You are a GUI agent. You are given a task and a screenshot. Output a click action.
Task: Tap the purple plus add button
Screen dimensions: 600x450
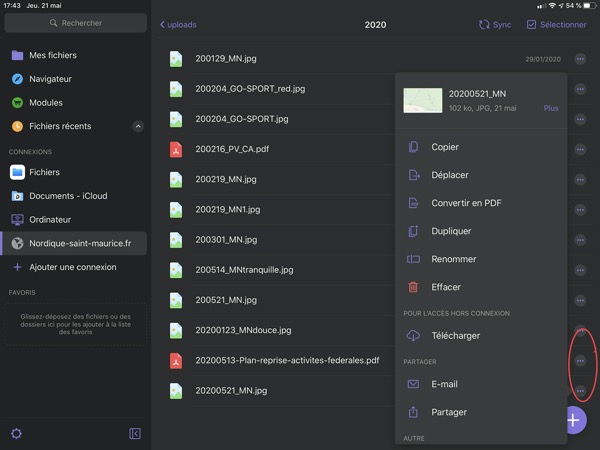pyautogui.click(x=574, y=420)
